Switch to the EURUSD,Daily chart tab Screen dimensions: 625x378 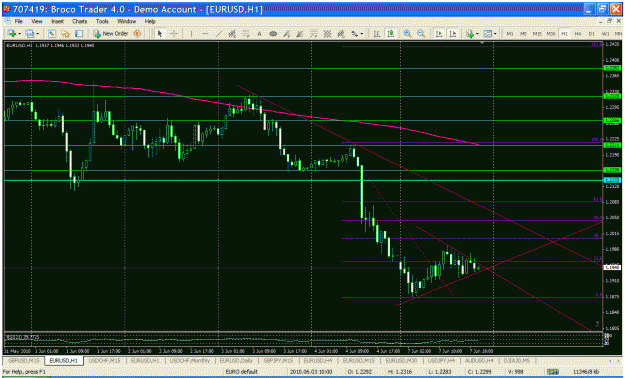[236, 360]
